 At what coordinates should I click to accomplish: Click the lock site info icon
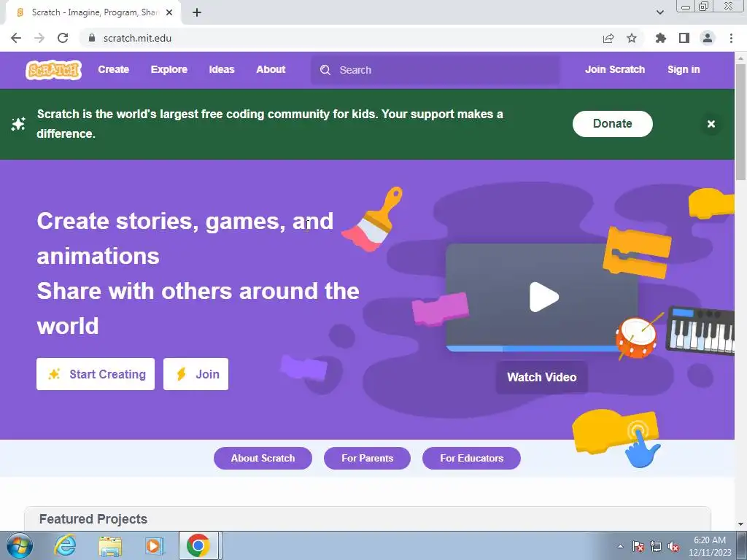(x=92, y=38)
